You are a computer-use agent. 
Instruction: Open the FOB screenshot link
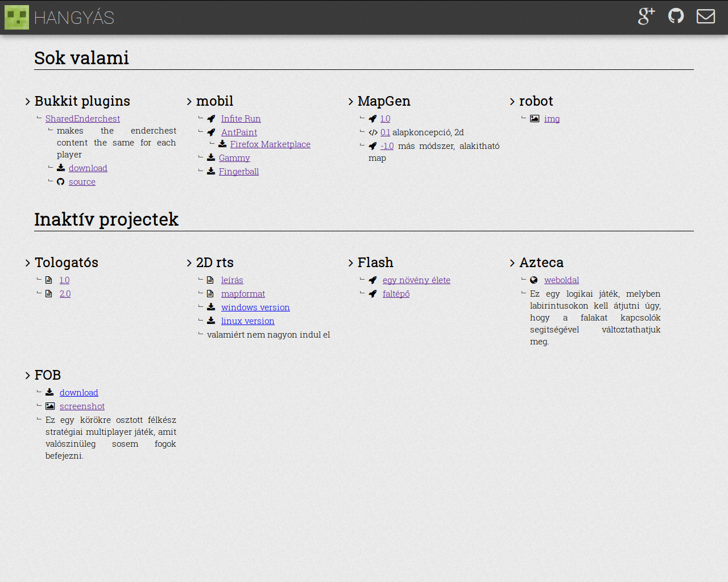click(x=82, y=406)
